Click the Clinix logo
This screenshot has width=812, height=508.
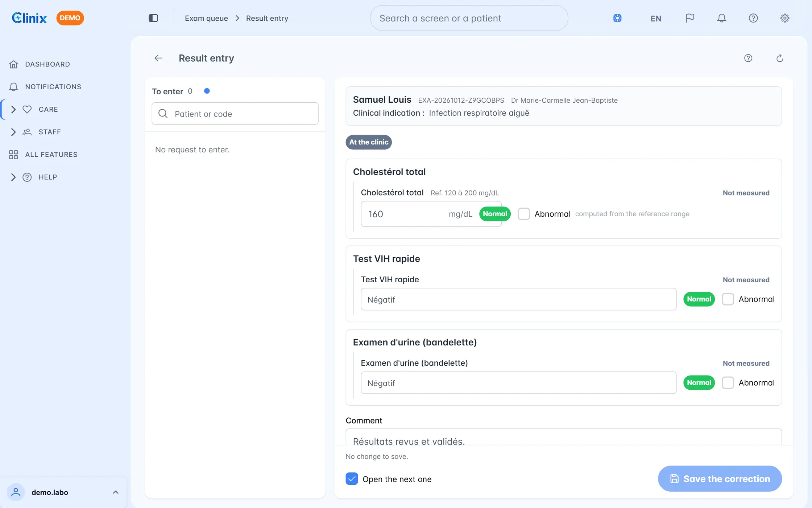pos(29,18)
